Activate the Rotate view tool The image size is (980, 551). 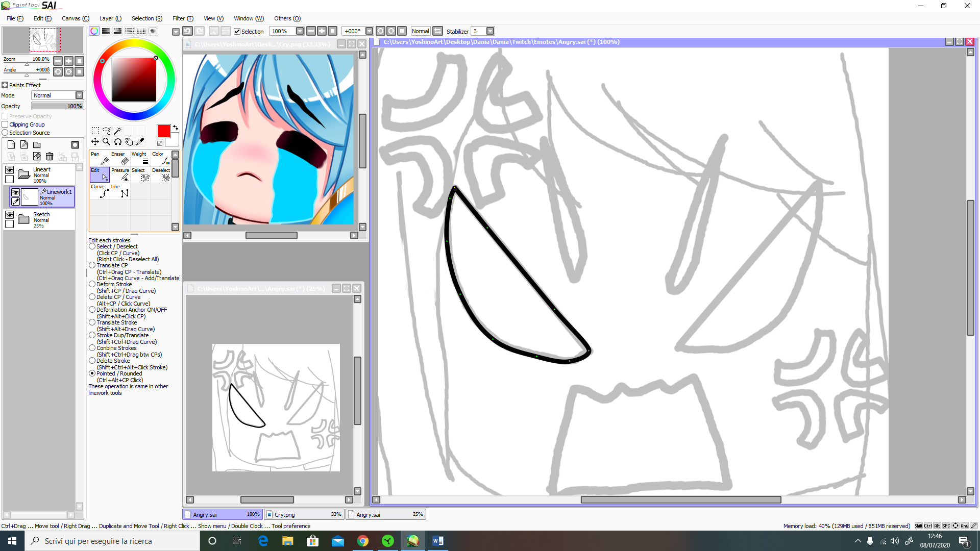pyautogui.click(x=117, y=142)
